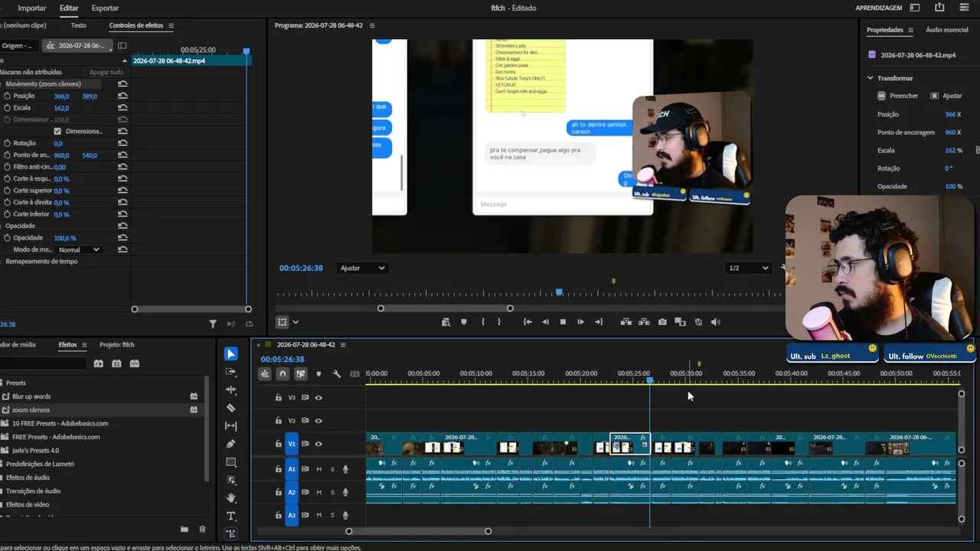The image size is (980, 551).
Task: Click the Extract button in program monitor
Action: click(644, 322)
